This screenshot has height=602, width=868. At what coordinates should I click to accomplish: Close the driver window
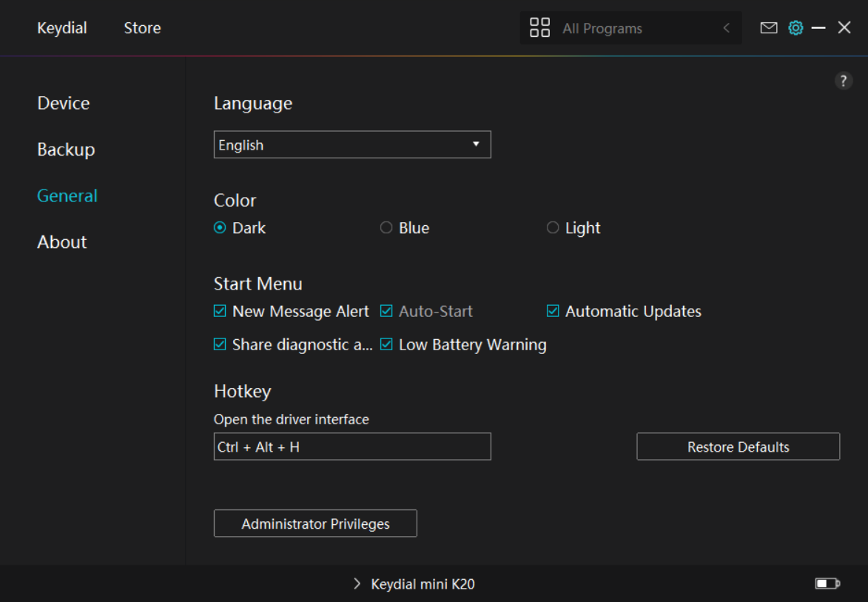[844, 28]
